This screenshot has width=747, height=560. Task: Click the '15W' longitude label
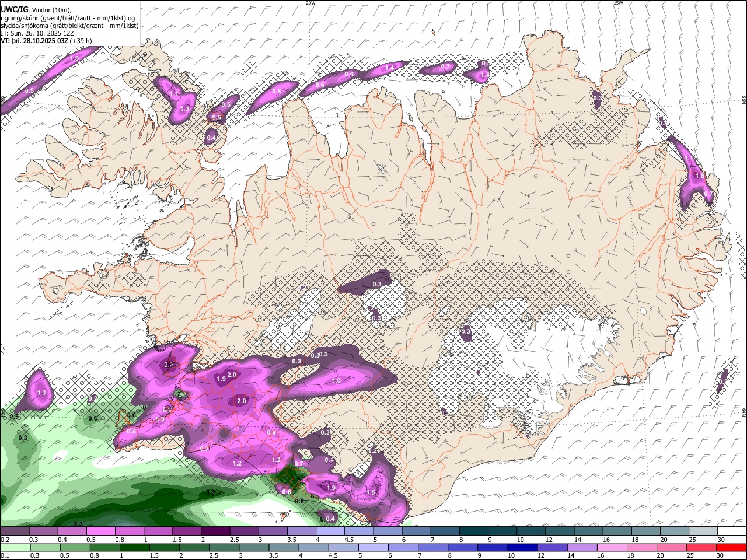tap(617, 3)
